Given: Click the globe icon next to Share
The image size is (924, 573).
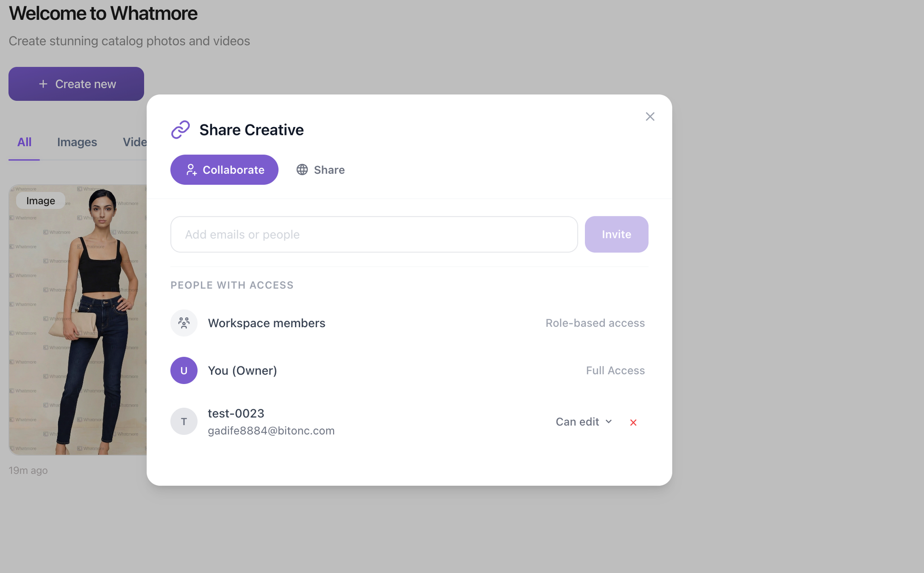Looking at the screenshot, I should point(302,170).
